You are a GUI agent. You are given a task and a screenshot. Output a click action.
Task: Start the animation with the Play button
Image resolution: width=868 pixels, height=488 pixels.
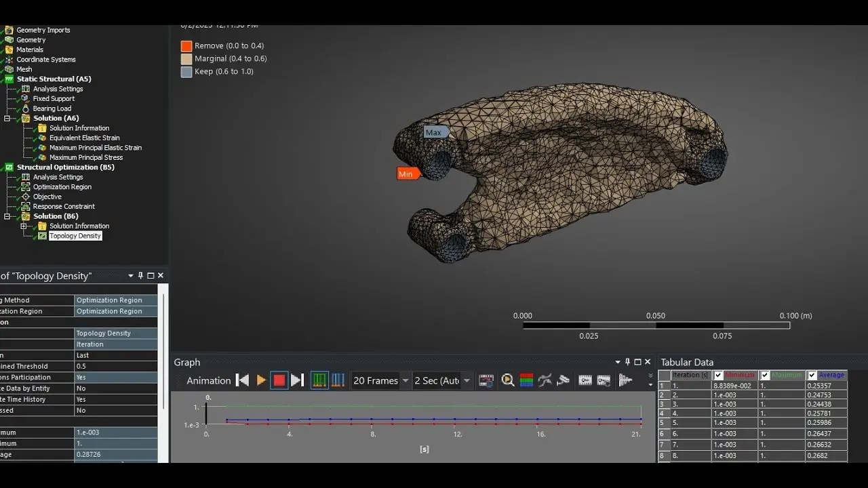coord(260,381)
